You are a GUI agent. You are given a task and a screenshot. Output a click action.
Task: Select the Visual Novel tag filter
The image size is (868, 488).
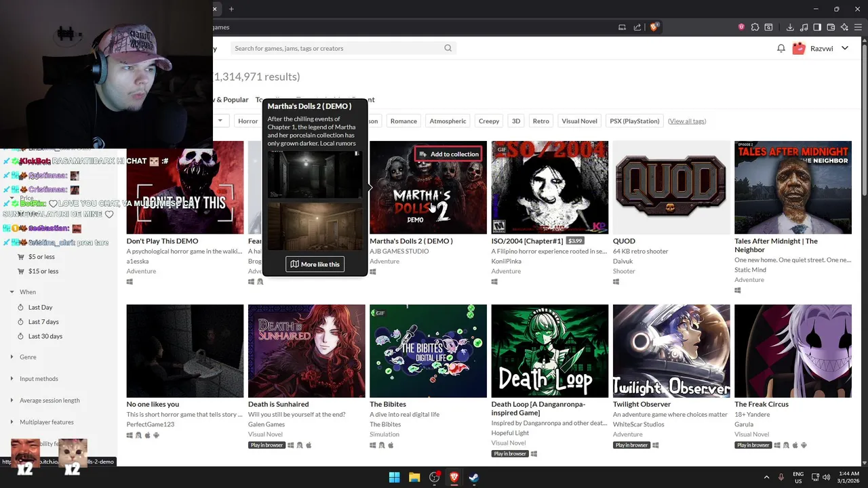[x=579, y=121]
